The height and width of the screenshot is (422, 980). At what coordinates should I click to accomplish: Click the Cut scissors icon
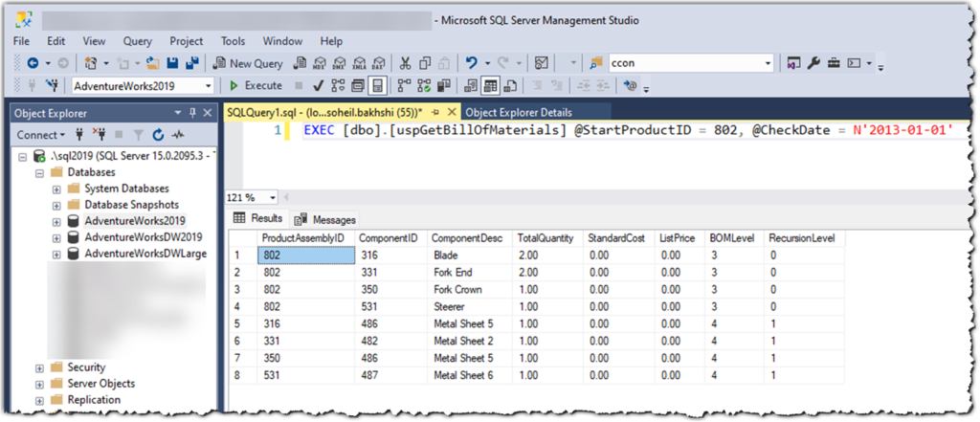coord(405,63)
